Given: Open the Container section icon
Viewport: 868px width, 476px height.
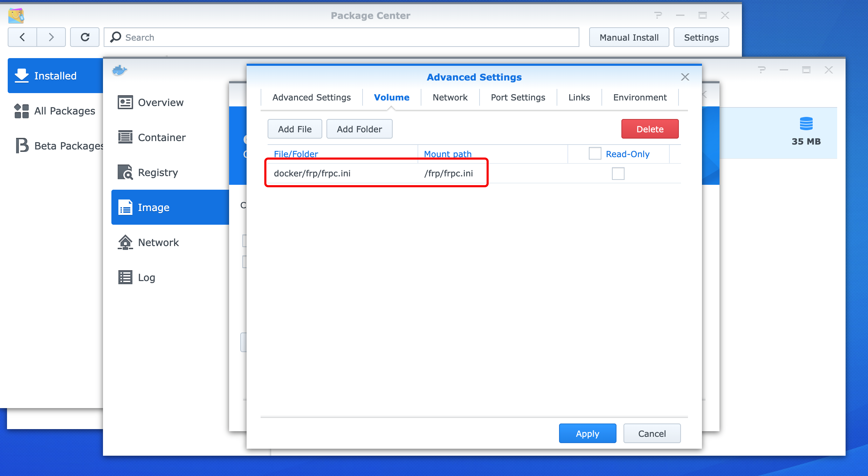Looking at the screenshot, I should (125, 137).
